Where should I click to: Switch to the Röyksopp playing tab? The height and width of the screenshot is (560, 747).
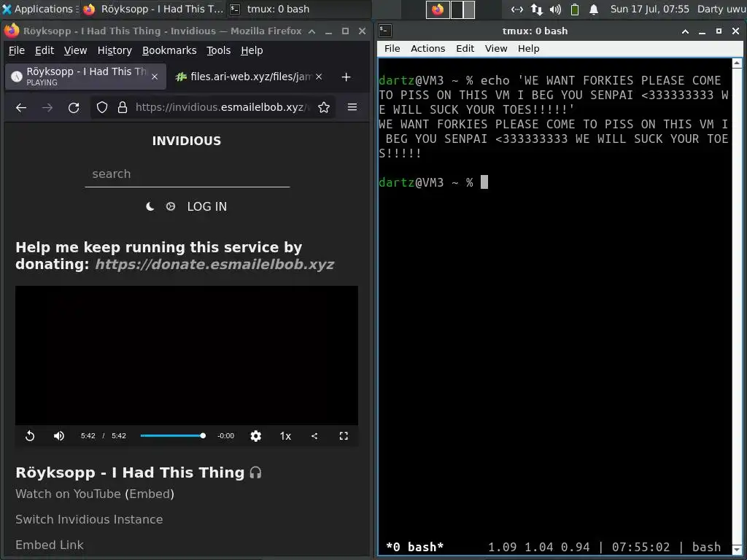pos(86,76)
